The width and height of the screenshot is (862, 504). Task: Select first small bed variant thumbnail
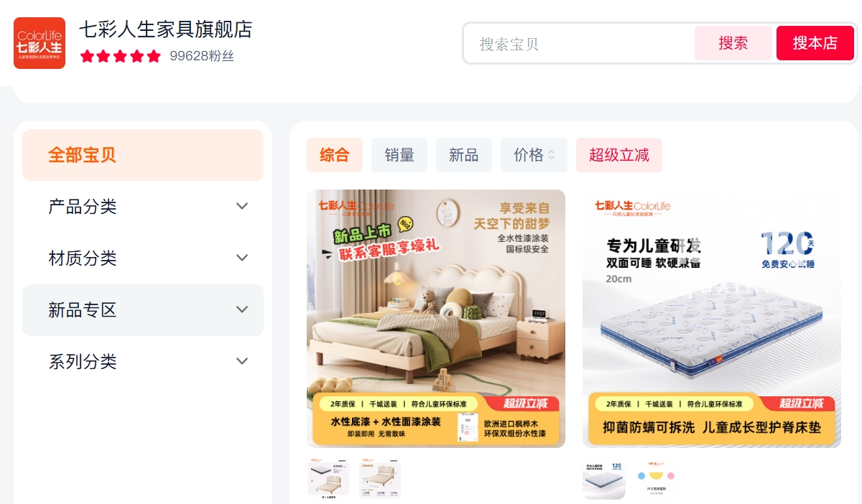tap(328, 478)
